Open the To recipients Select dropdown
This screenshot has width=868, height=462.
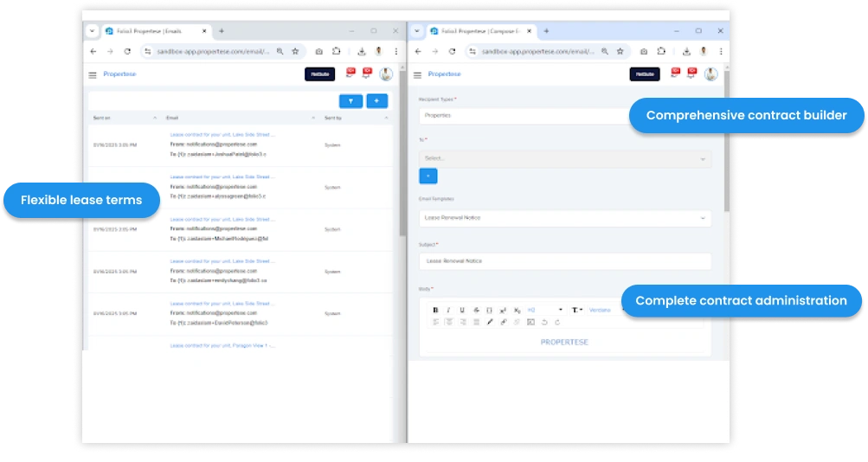564,159
